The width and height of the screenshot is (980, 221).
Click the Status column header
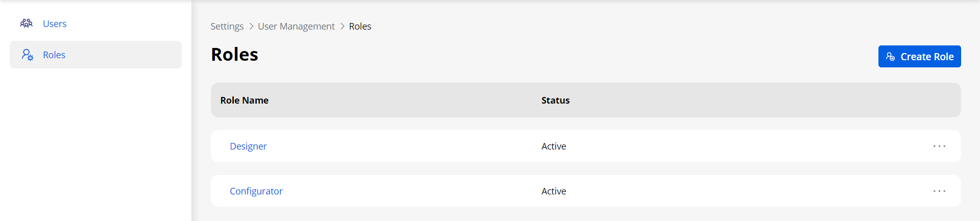coord(555,101)
